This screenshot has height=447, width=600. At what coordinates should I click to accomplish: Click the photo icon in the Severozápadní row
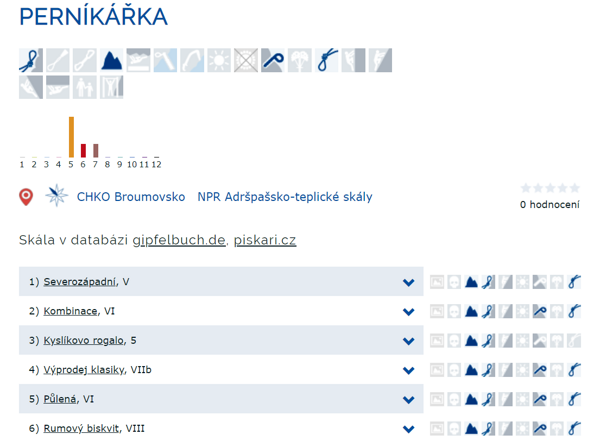(x=437, y=283)
